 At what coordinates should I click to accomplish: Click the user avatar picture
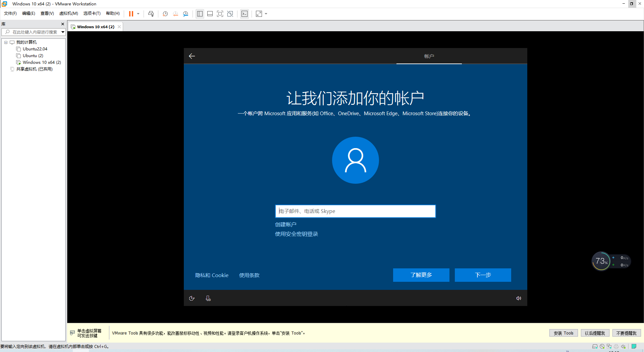[356, 160]
